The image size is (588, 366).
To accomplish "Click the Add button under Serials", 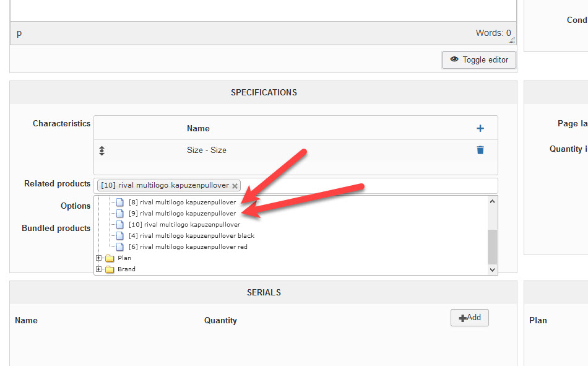I will tap(470, 318).
